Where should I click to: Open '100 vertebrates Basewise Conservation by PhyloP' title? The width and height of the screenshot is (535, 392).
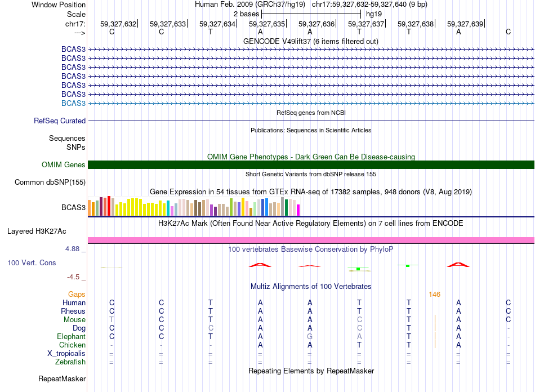coord(310,250)
